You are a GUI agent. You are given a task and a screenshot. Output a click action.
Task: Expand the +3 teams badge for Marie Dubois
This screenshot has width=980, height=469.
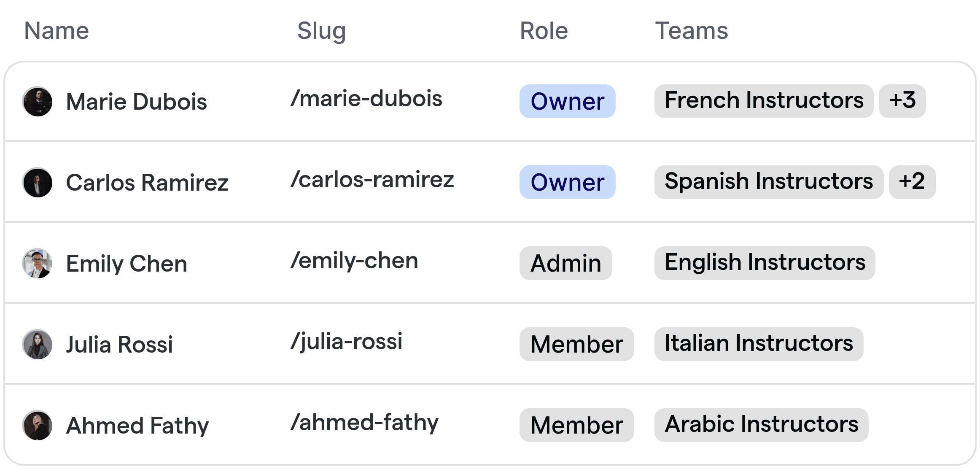tap(902, 101)
